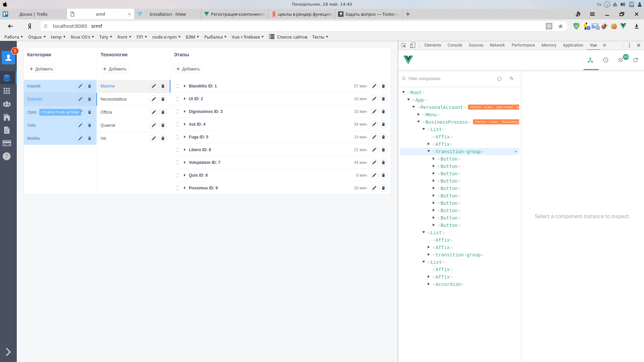Delete the Ut ID: 2 stage
The image size is (644, 362).
pos(383,99)
